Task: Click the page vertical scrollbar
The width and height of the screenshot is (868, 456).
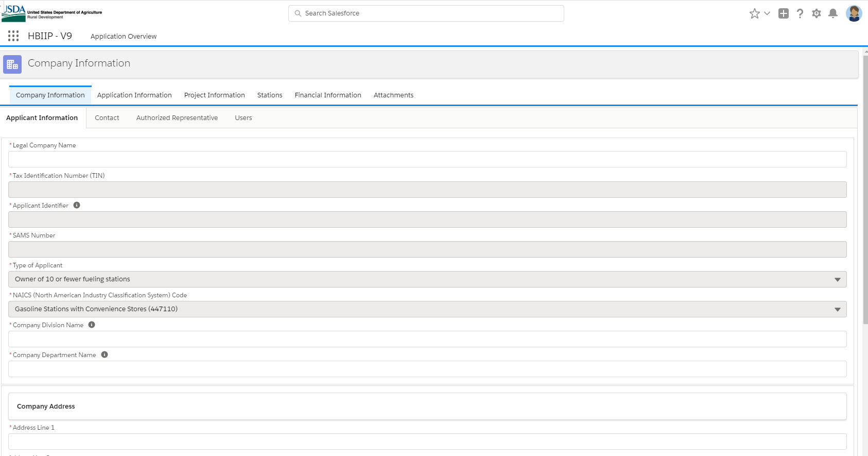Action: pos(865,190)
